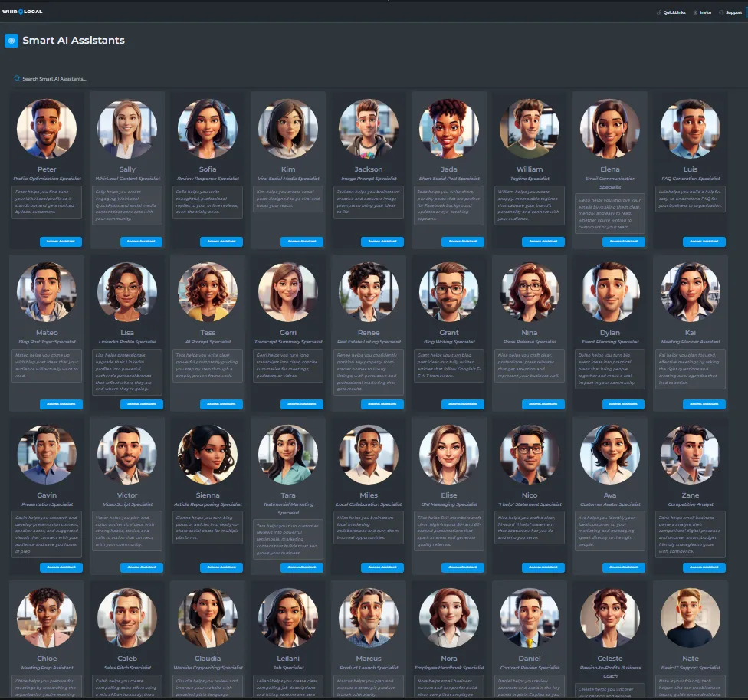Choose Nina's avatar image
The image size is (748, 700).
coord(530,292)
